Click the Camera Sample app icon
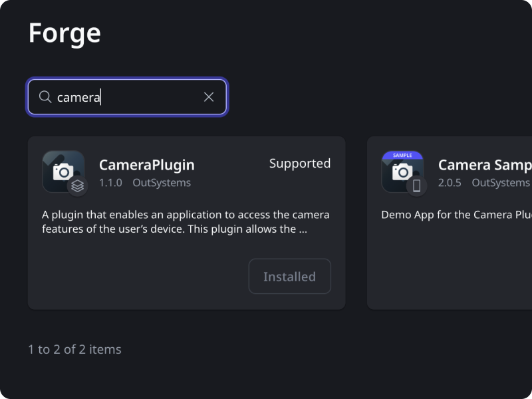The image size is (532, 399). point(402,173)
